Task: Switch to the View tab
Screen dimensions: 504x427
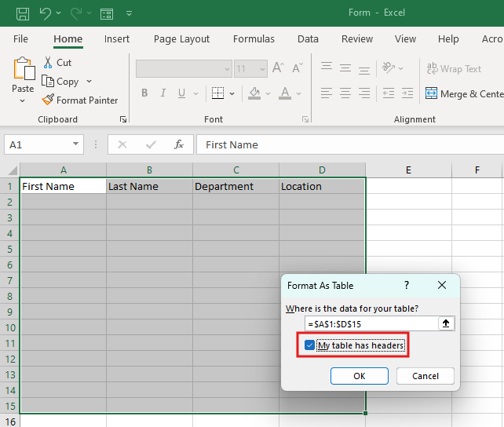Action: tap(405, 39)
